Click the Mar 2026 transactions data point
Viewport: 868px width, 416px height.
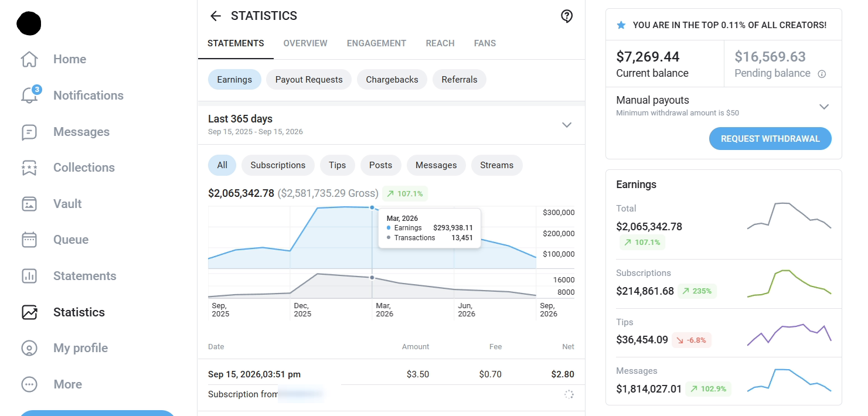[x=372, y=278]
